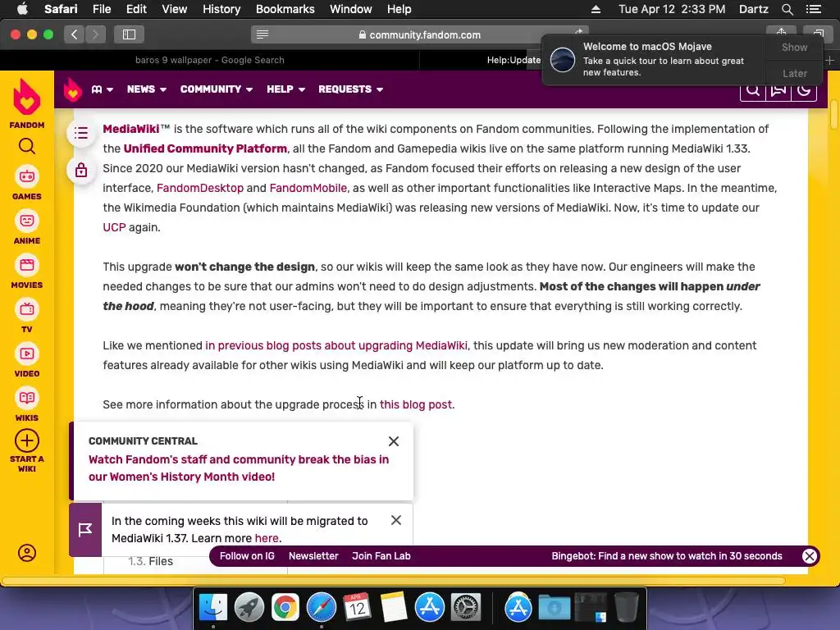Click the Community Central flame logo

(73, 89)
